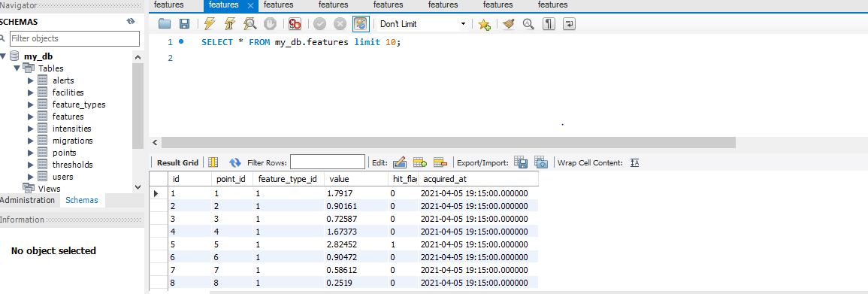Sort by value column header

pos(355,179)
